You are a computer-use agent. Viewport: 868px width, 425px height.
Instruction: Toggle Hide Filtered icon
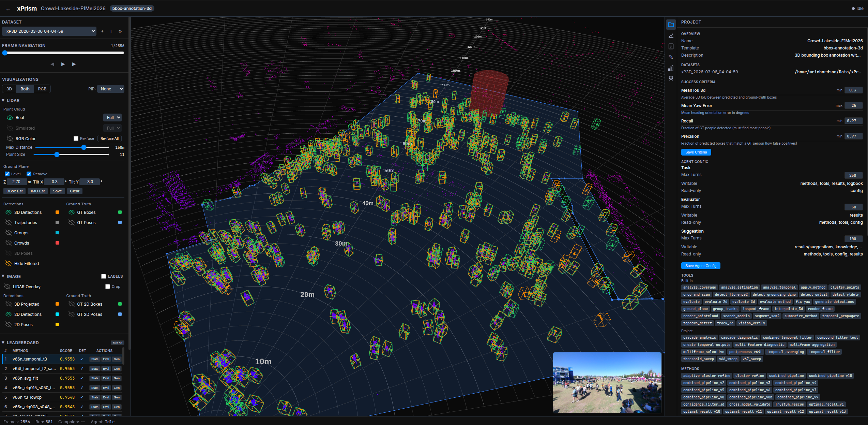point(9,264)
